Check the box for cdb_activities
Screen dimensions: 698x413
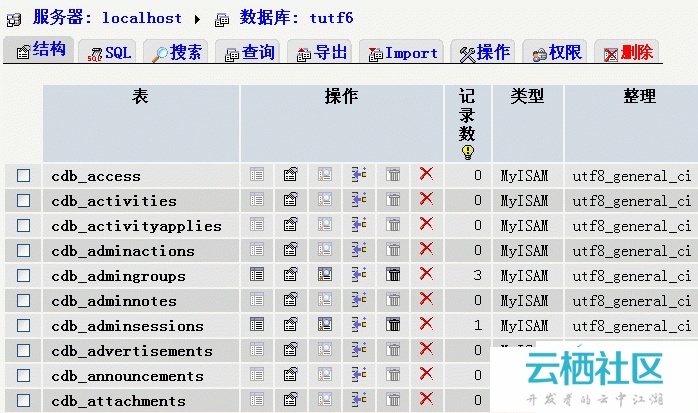tap(23, 201)
